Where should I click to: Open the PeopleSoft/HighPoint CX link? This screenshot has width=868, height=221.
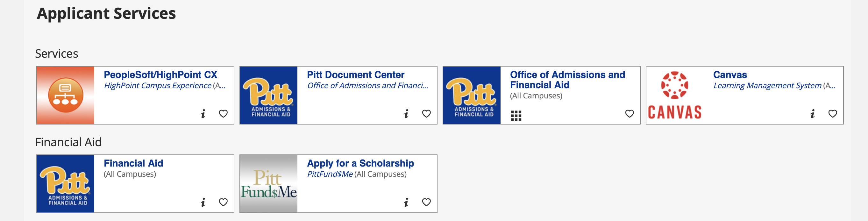click(x=160, y=75)
